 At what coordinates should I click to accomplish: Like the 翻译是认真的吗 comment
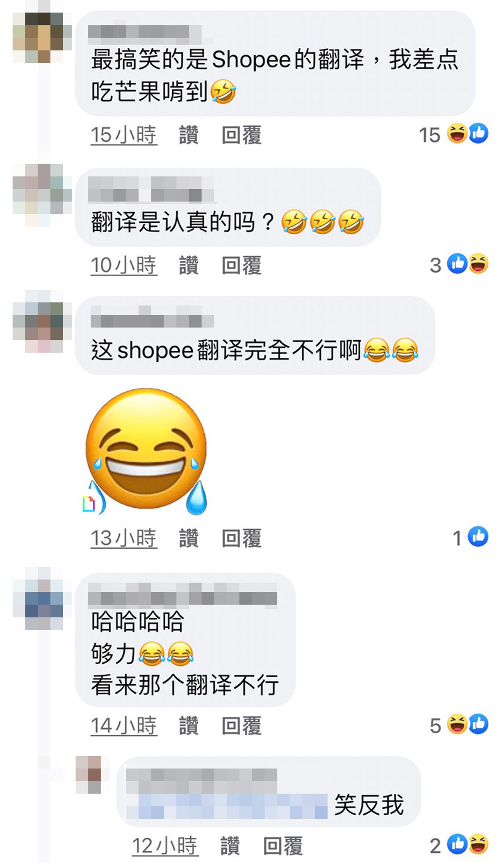click(188, 265)
